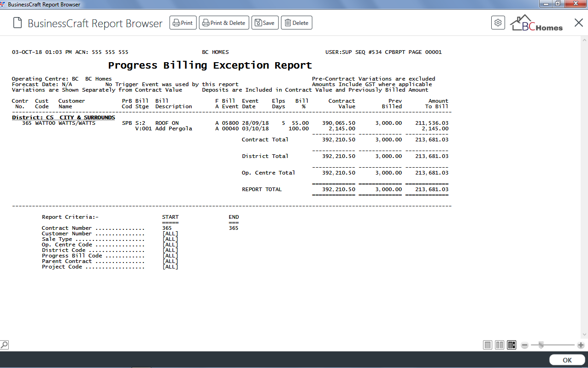Click the scrollbar up arrow
The image size is (588, 368).
(x=584, y=40)
